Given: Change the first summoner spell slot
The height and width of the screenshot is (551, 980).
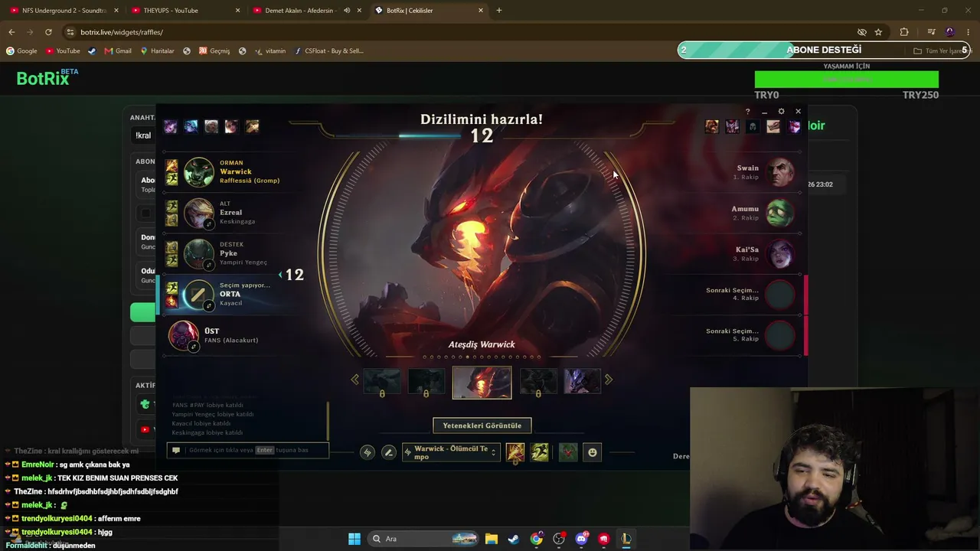Looking at the screenshot, I should pyautogui.click(x=515, y=452).
